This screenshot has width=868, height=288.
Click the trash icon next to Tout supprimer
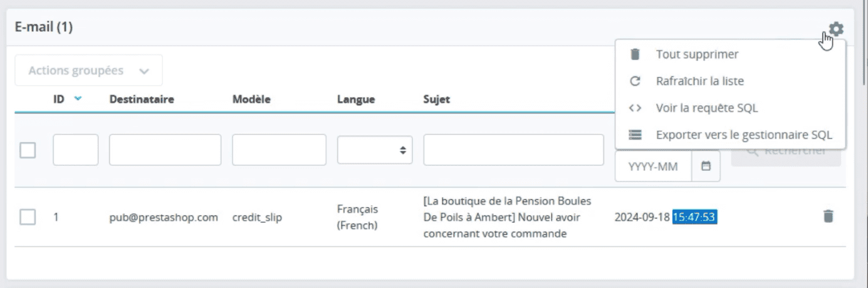(635, 54)
